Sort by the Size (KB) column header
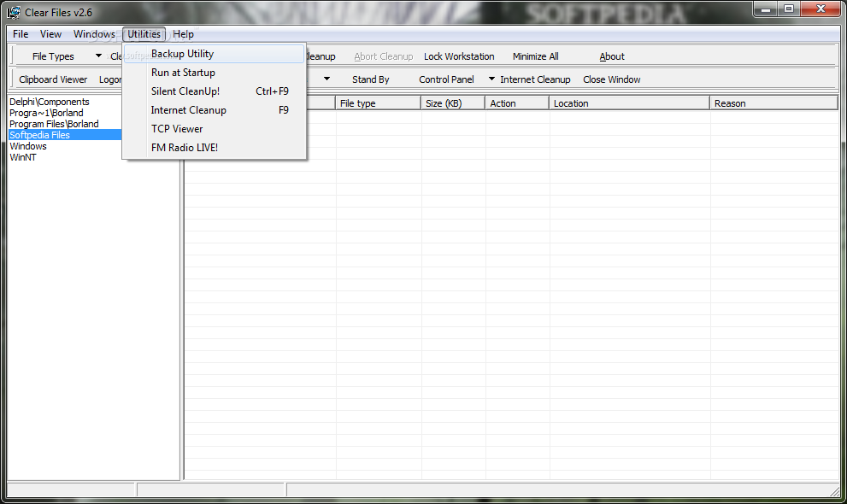Viewport: 847px width, 504px height. click(453, 103)
